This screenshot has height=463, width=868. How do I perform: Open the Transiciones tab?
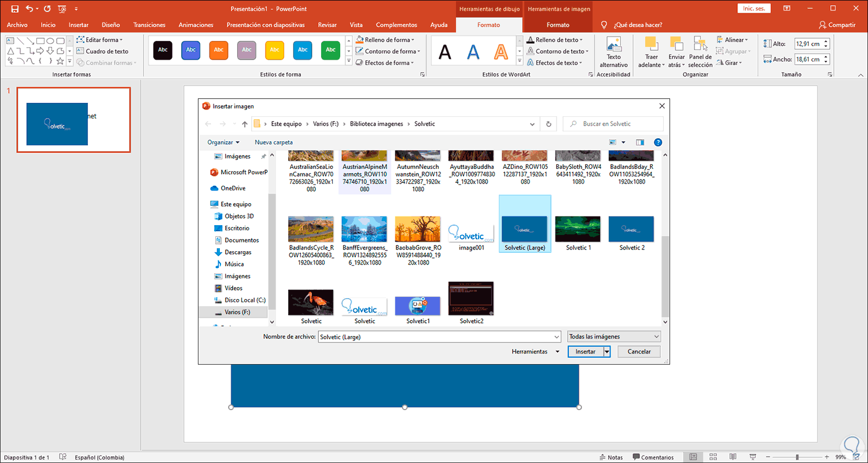(x=149, y=25)
